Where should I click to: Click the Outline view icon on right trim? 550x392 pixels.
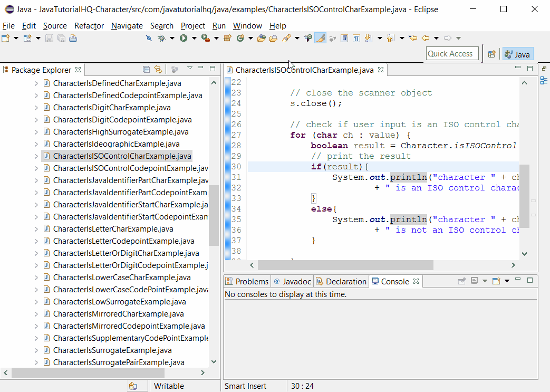[x=544, y=80]
